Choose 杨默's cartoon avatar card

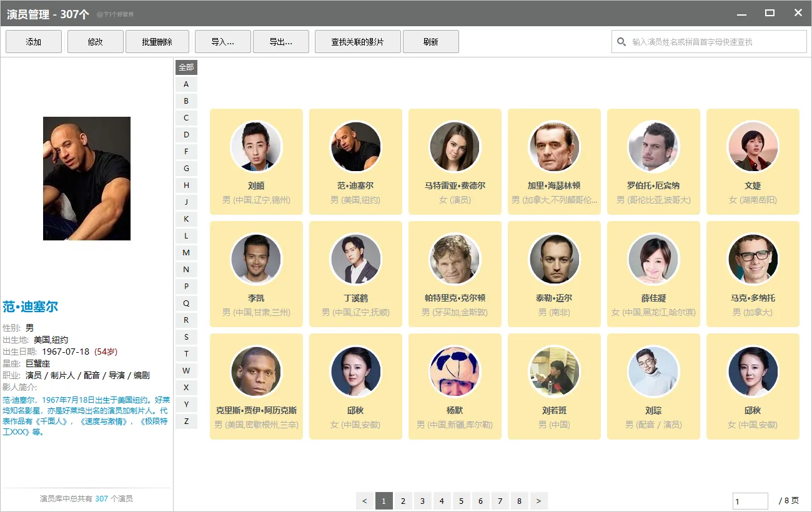455,386
